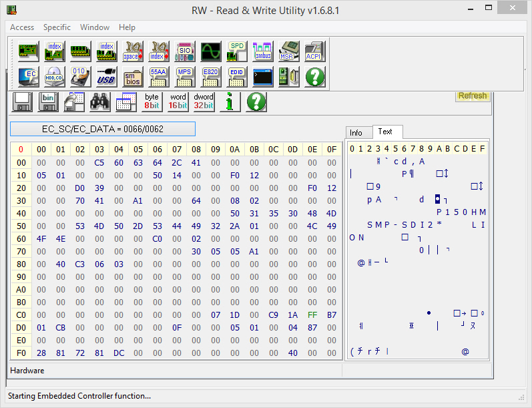Open the E820 memory map icon
The width and height of the screenshot is (532, 408).
coord(211,77)
